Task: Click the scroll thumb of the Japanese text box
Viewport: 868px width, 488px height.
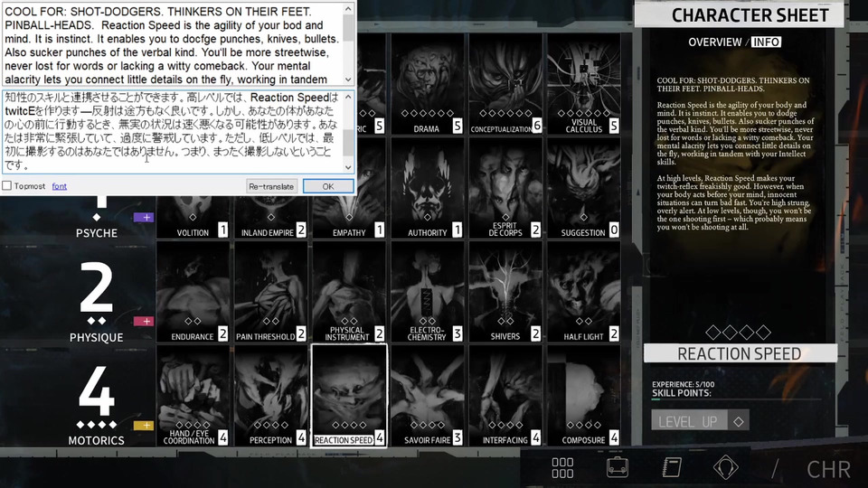Action: [348, 143]
